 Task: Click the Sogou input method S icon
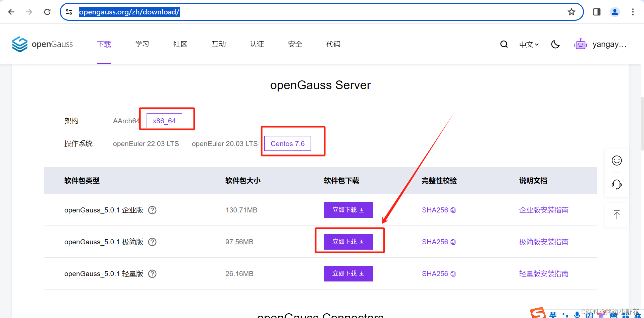coord(538,313)
